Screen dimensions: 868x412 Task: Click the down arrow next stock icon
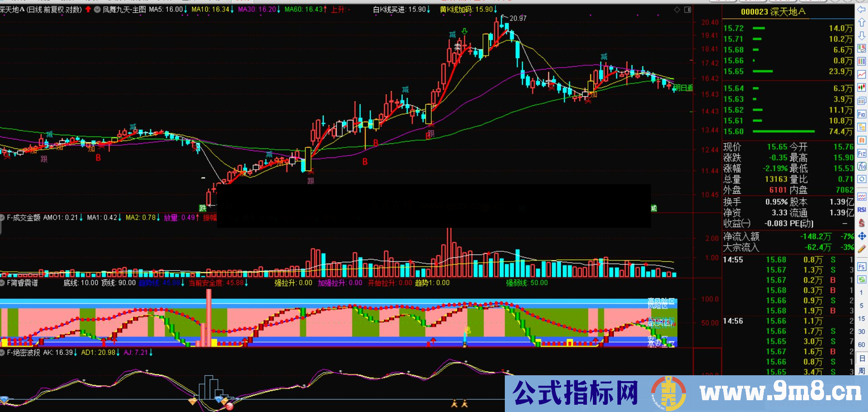861,35
